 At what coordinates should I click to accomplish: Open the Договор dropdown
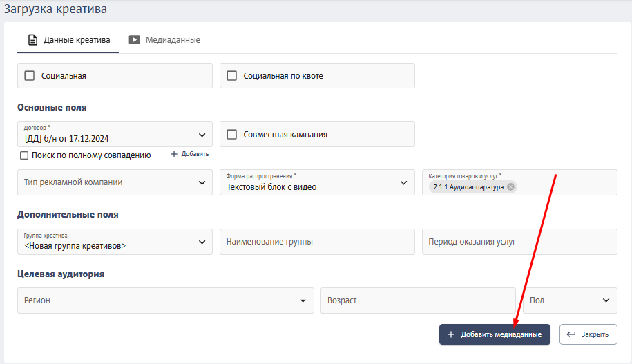[x=115, y=134]
